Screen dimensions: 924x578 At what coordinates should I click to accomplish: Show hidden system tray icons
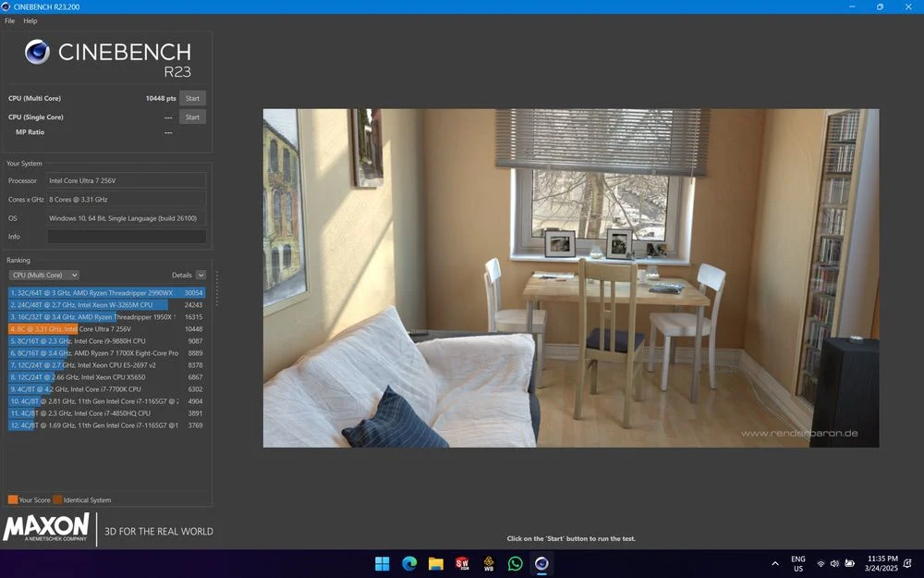tap(775, 564)
